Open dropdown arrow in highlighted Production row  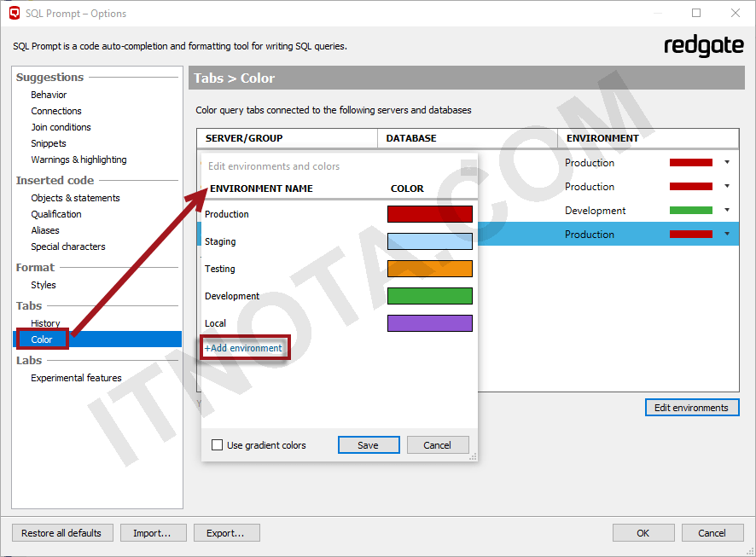(727, 235)
